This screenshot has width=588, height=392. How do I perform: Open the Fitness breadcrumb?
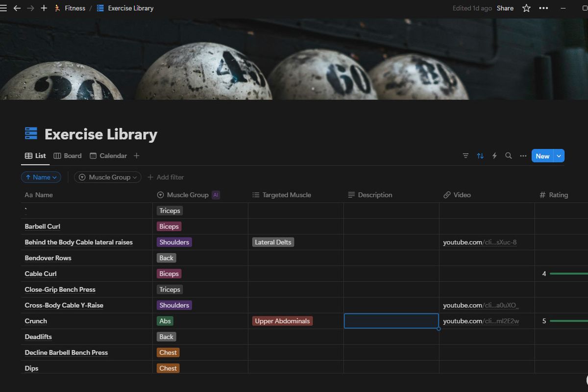[70, 8]
